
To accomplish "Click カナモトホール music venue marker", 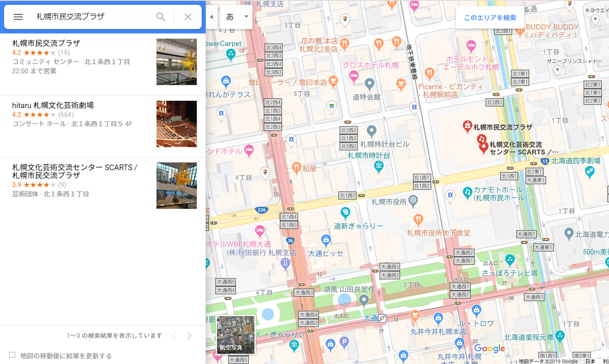I will pos(467,192).
